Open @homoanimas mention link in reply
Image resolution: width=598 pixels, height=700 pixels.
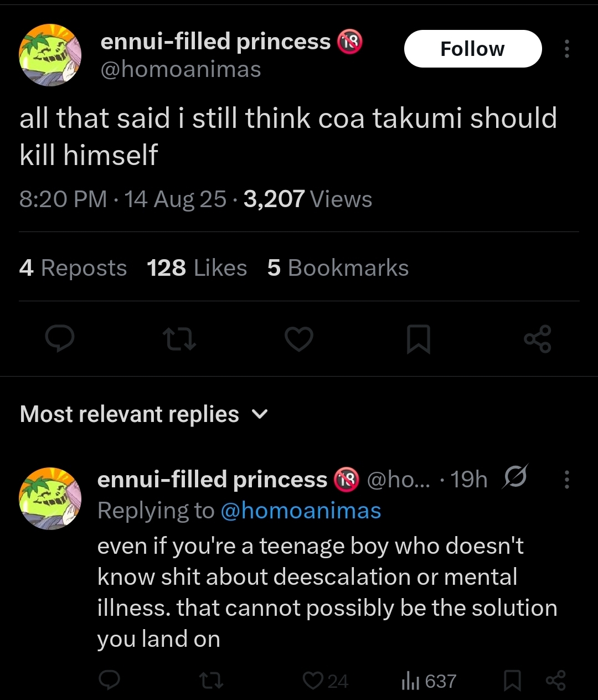coord(301,511)
